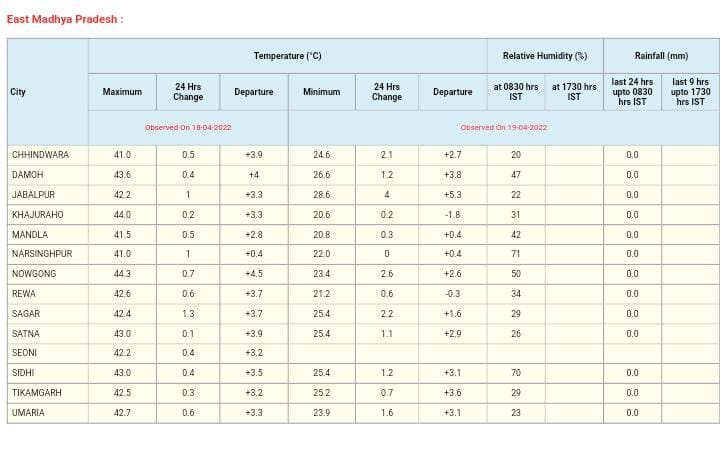Click the Minimum temperature column header
The width and height of the screenshot is (720, 456).
tap(321, 92)
